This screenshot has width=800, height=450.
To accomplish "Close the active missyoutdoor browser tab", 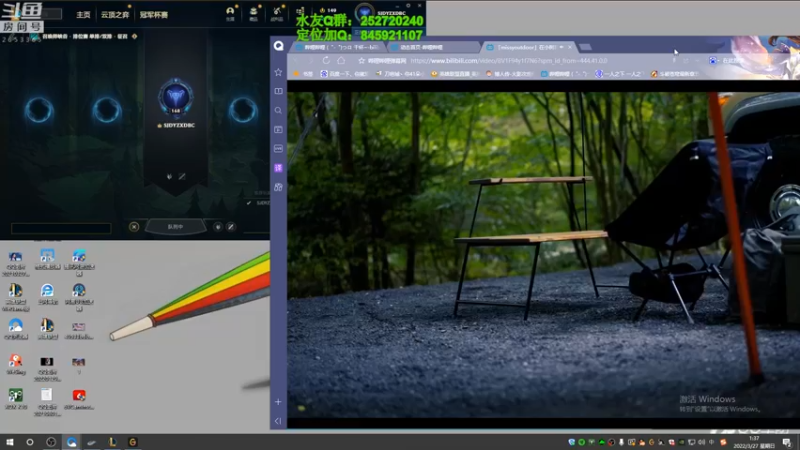I will 570,47.
